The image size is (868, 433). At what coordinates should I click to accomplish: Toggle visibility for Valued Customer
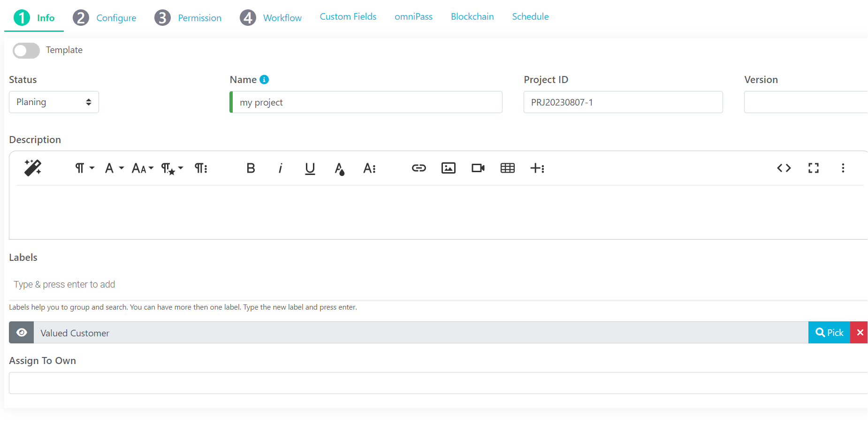pyautogui.click(x=21, y=333)
